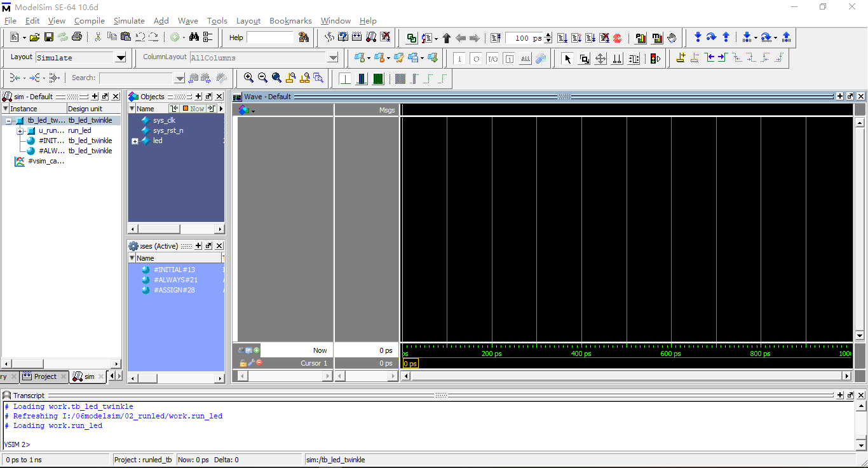Open the Compile menu
This screenshot has width=868, height=468.
click(89, 21)
